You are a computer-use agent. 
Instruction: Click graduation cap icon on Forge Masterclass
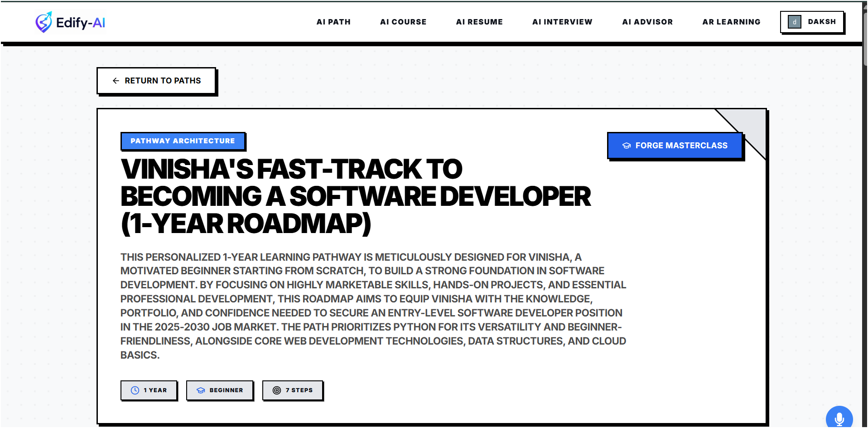(627, 146)
